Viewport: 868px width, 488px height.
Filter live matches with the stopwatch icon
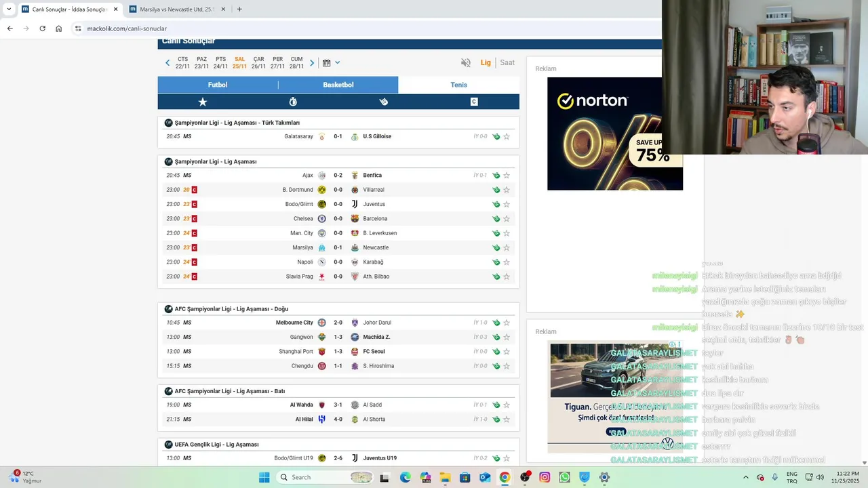pyautogui.click(x=293, y=102)
